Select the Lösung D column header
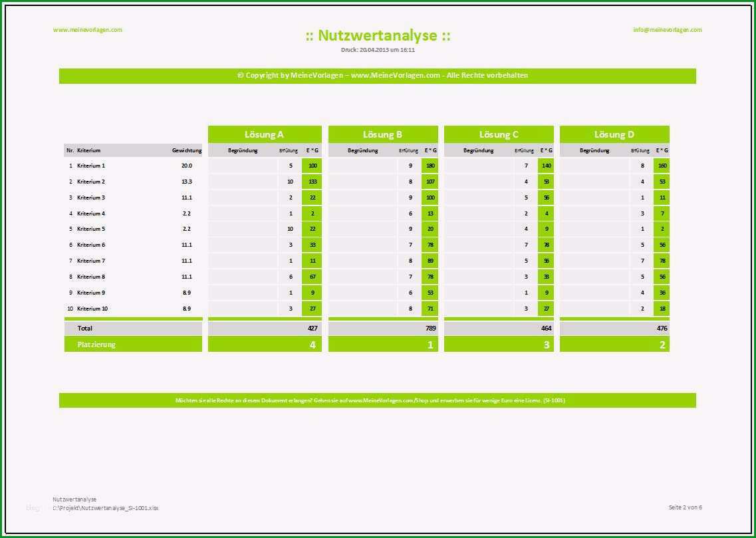This screenshot has width=756, height=538. coord(614,134)
